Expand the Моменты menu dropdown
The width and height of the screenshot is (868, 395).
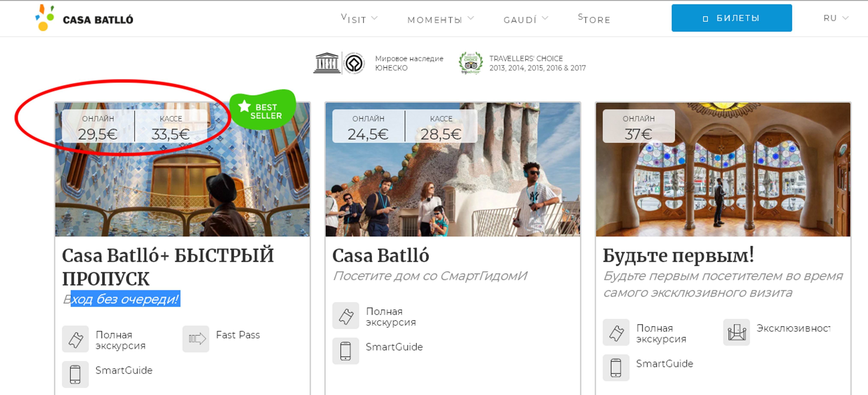(440, 19)
